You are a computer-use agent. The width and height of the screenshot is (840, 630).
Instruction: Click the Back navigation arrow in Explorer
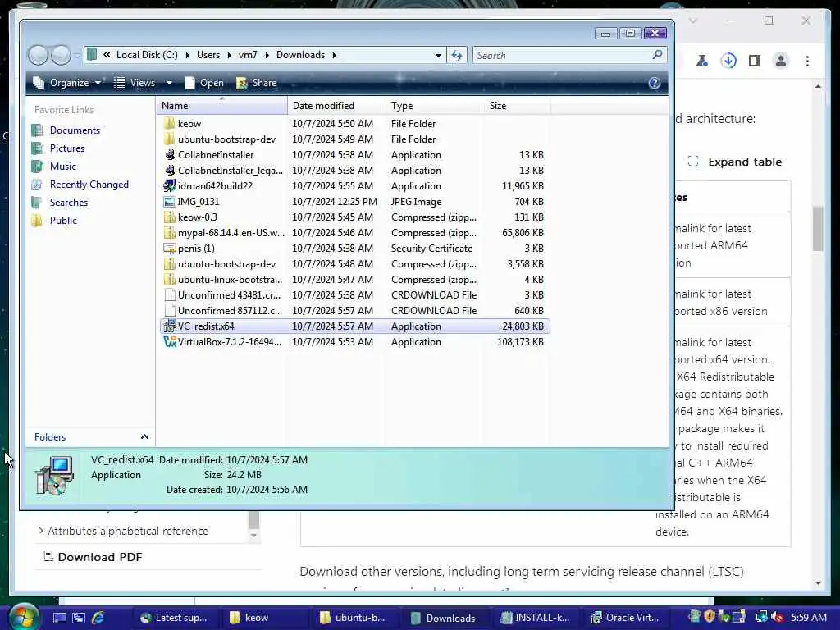tap(38, 55)
